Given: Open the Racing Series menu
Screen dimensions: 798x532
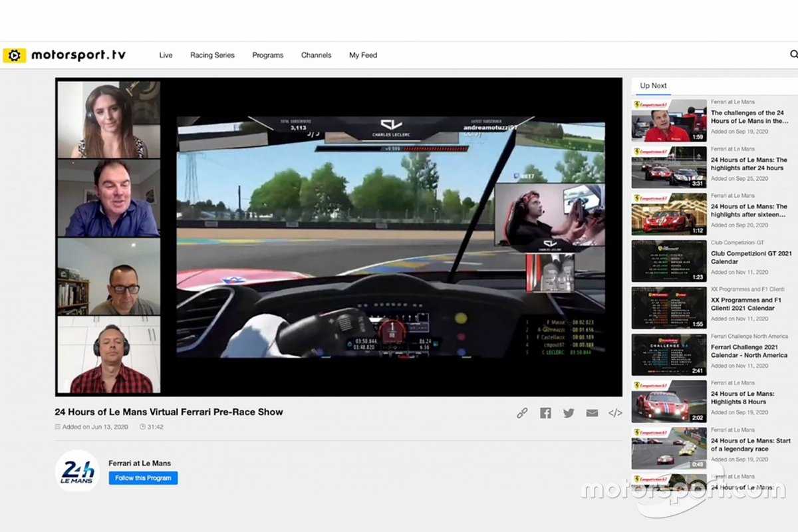Looking at the screenshot, I should coord(212,55).
